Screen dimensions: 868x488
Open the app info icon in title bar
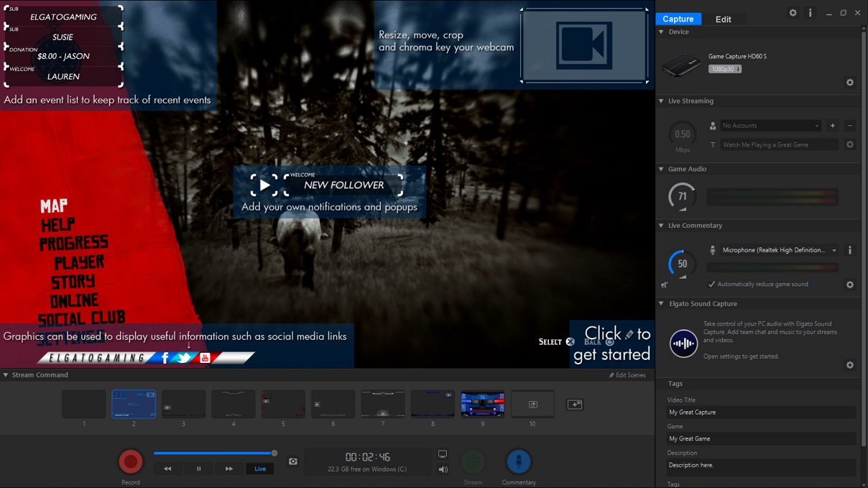811,13
